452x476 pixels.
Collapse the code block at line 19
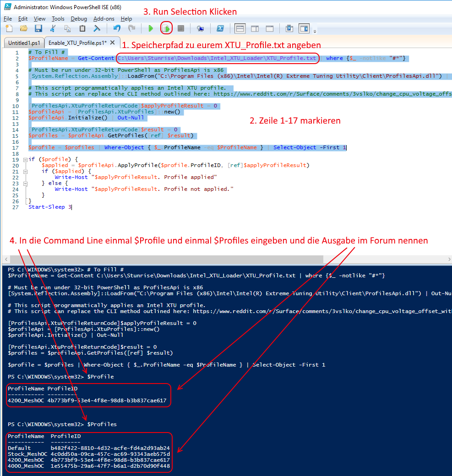[25, 159]
